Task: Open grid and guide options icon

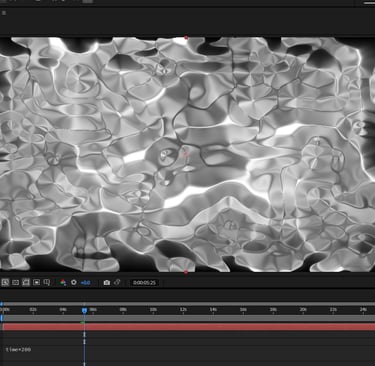Action: (x=47, y=282)
